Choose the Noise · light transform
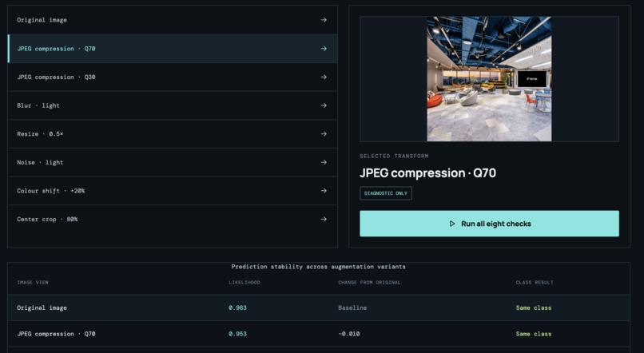This screenshot has height=353, width=644. [x=173, y=162]
